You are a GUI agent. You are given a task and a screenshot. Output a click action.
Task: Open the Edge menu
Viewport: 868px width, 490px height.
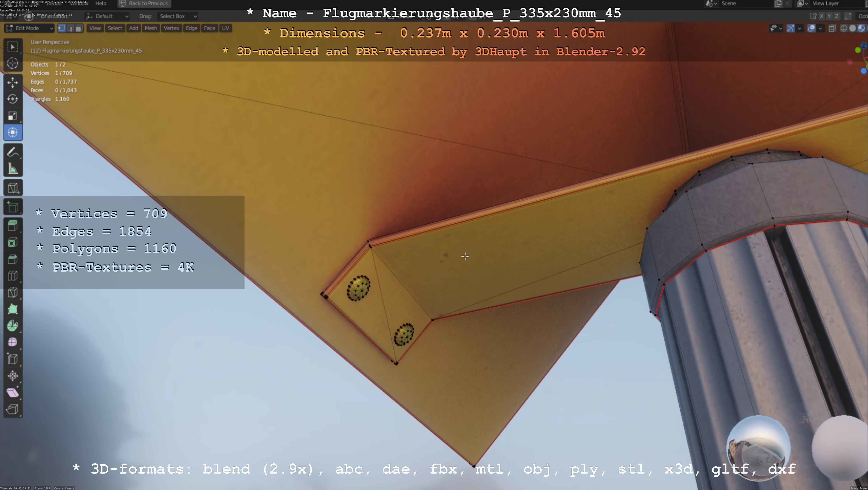pos(192,28)
